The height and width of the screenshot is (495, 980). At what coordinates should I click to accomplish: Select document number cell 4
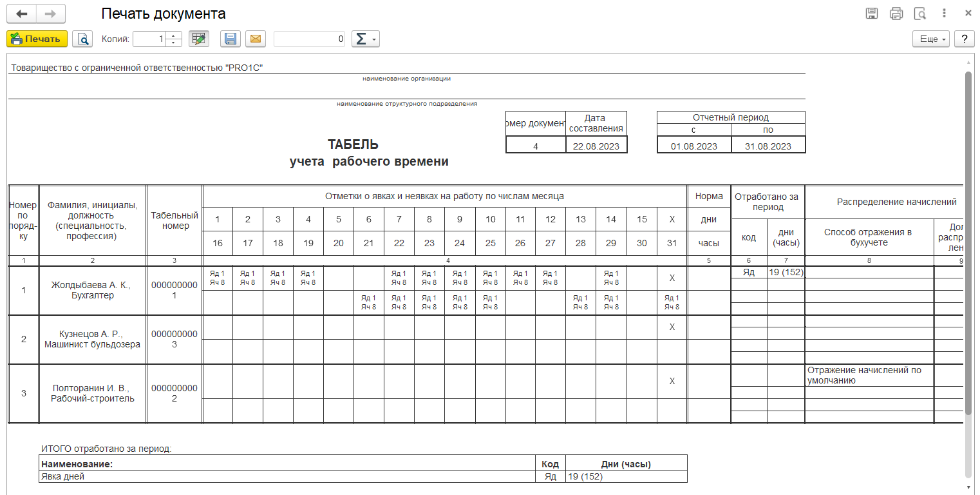coord(536,146)
